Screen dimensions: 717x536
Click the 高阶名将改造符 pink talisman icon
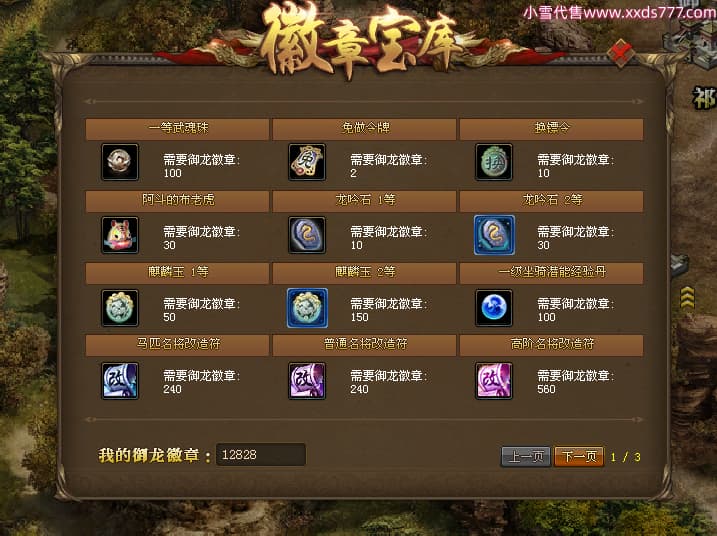(494, 381)
